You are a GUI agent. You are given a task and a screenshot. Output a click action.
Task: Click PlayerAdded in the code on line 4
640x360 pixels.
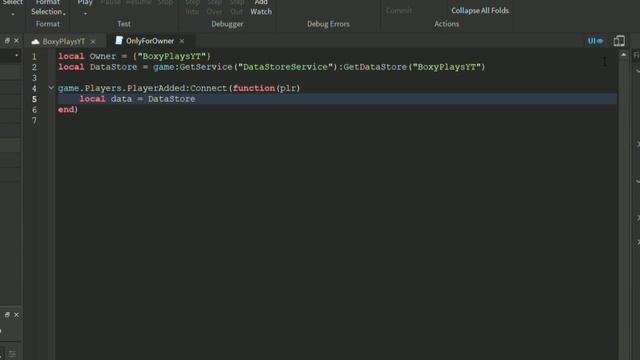pos(156,88)
